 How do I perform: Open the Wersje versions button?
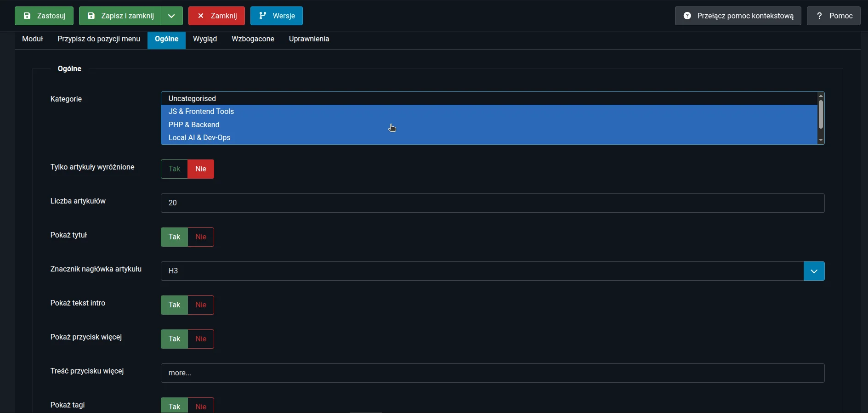[x=277, y=16]
